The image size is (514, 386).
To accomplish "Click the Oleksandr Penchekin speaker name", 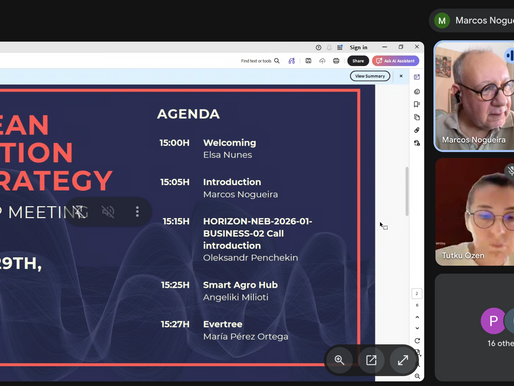I will coord(251,258).
